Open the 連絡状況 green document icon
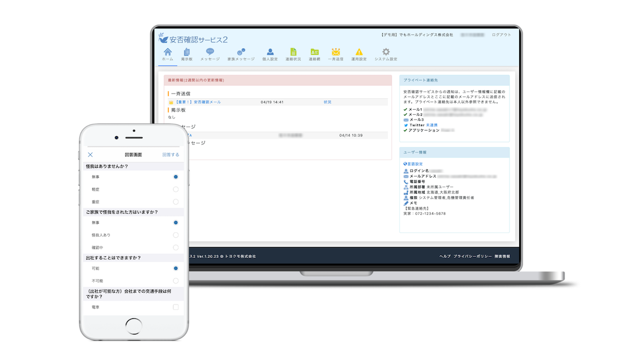The image size is (644, 362). [x=293, y=52]
